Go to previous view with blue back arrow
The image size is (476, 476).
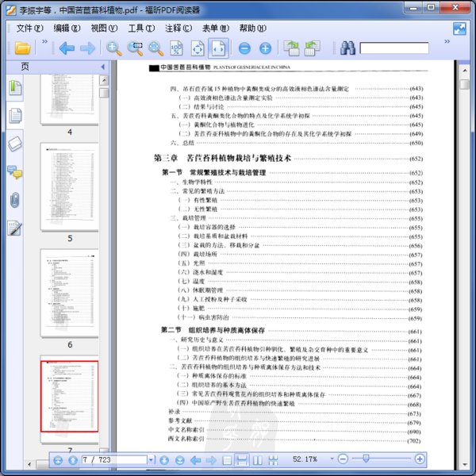[67, 48]
